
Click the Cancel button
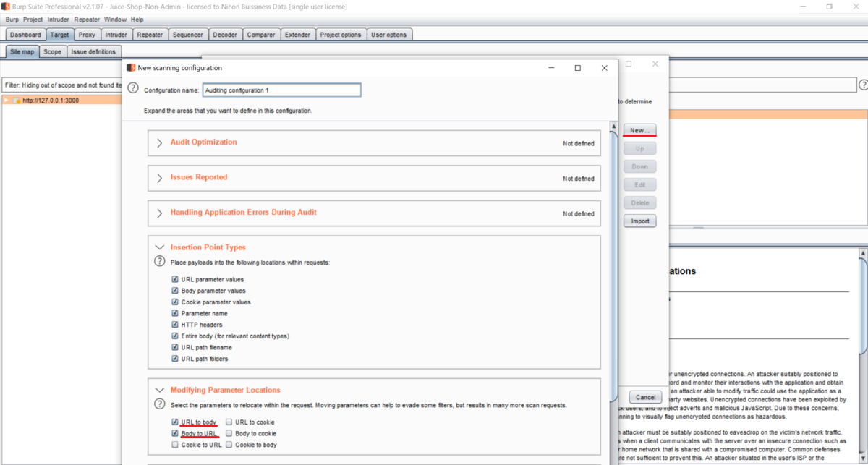(x=645, y=397)
